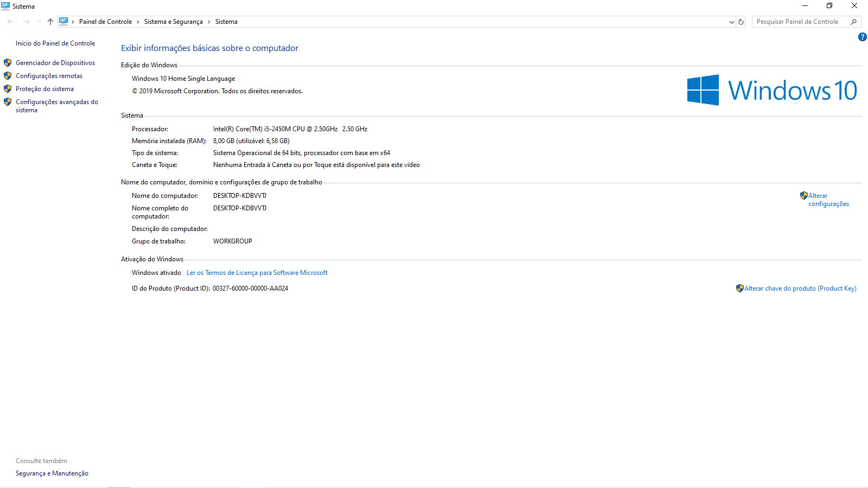Viewport: 868px width, 488px height.
Task: Select WORKGROUP value text
Action: [x=233, y=241]
